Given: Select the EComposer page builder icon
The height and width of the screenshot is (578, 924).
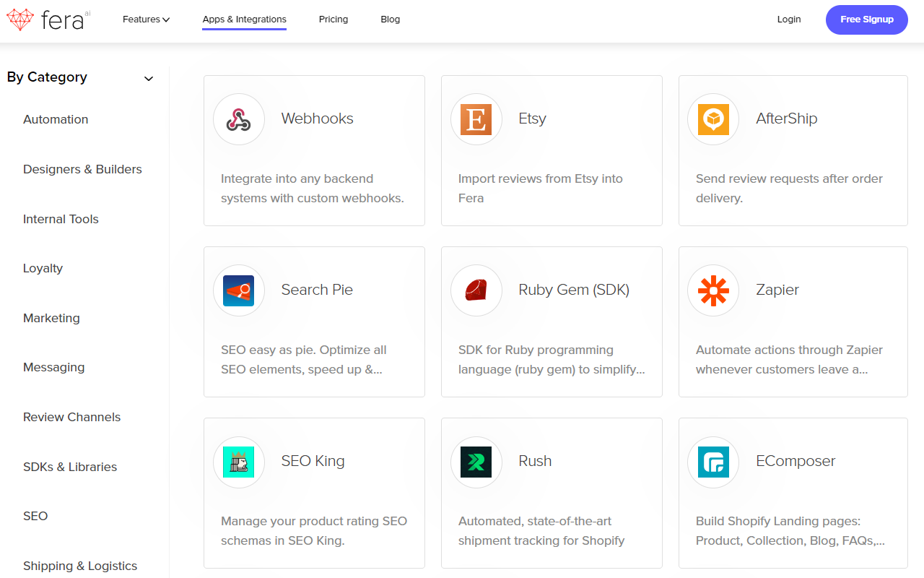Looking at the screenshot, I should [713, 462].
